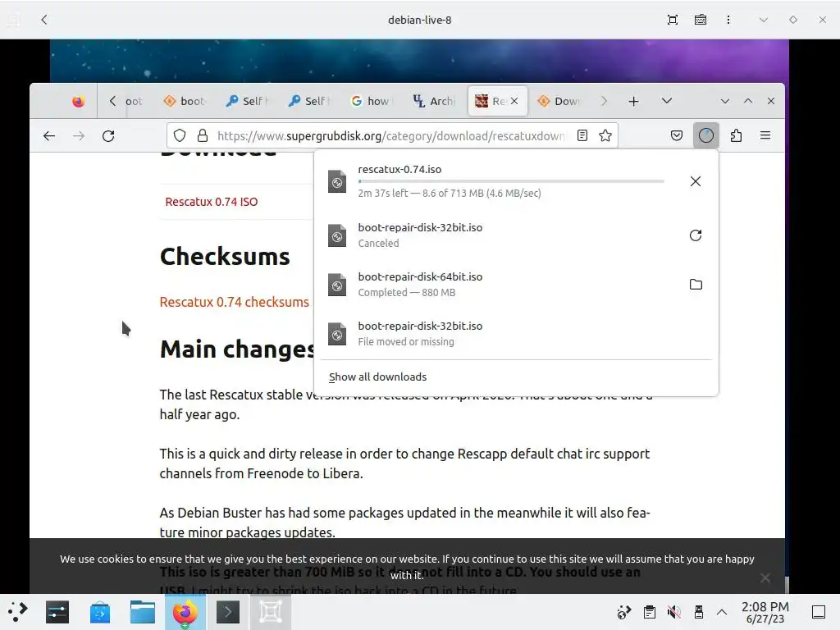Click canceled boot-repair-disk-32bit.iso file icon
Viewport: 840px width, 630px height.
(x=337, y=235)
